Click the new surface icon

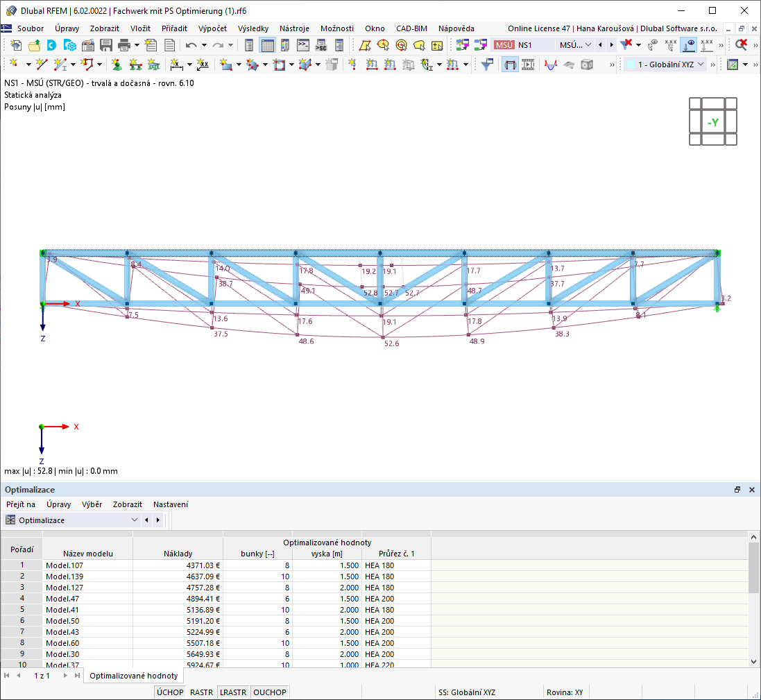pos(225,64)
